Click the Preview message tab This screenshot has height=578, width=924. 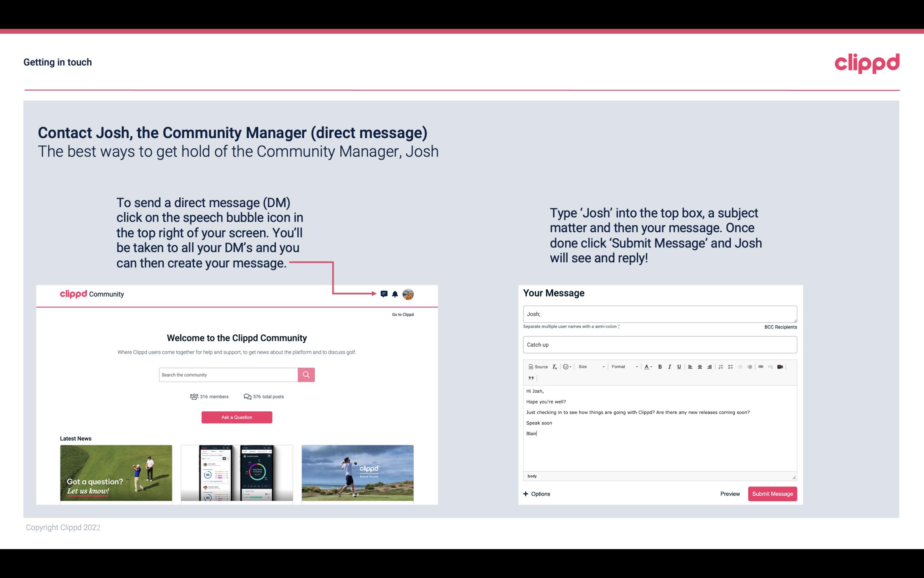[x=729, y=494]
